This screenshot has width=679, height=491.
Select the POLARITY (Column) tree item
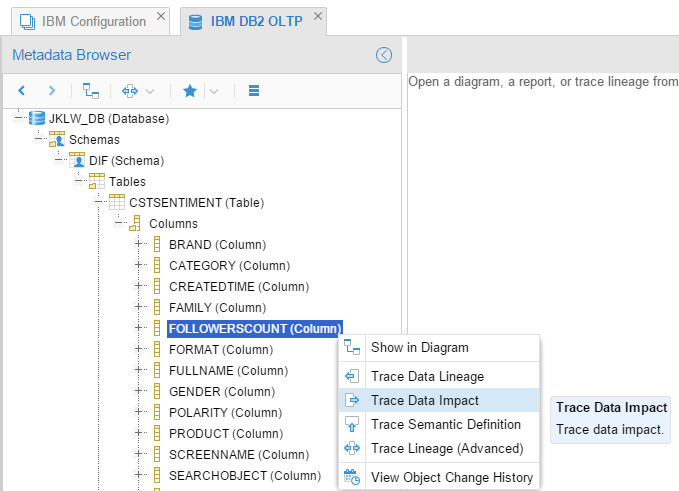tap(225, 413)
